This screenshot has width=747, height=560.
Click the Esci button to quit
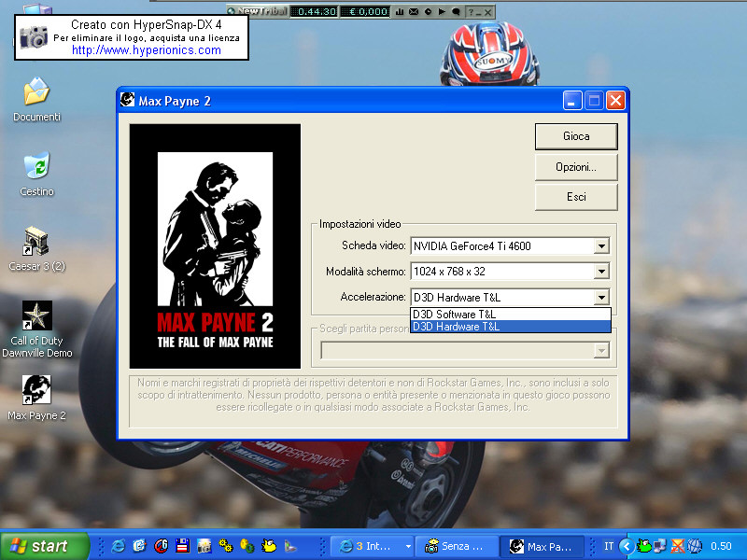click(x=576, y=197)
